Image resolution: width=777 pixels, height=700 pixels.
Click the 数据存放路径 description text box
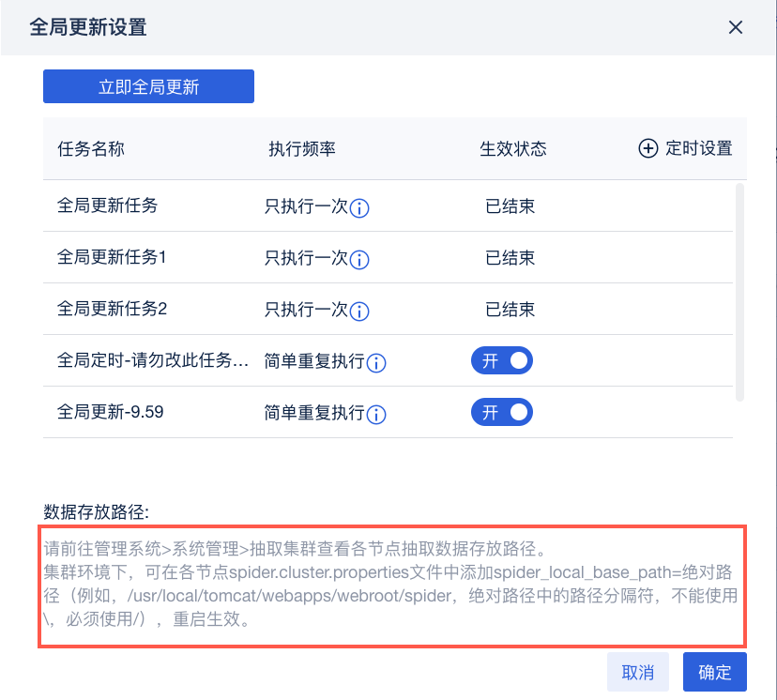point(392,586)
